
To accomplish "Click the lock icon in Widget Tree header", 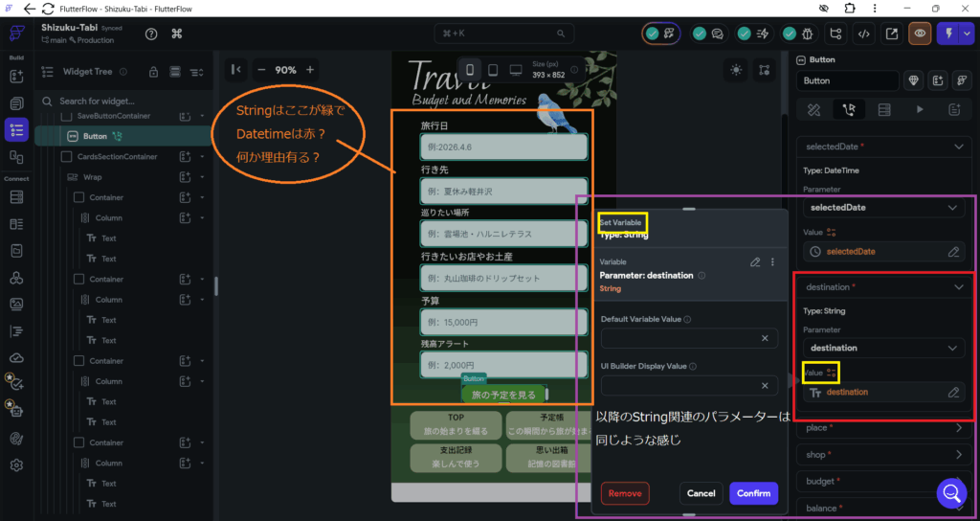I will (x=152, y=72).
